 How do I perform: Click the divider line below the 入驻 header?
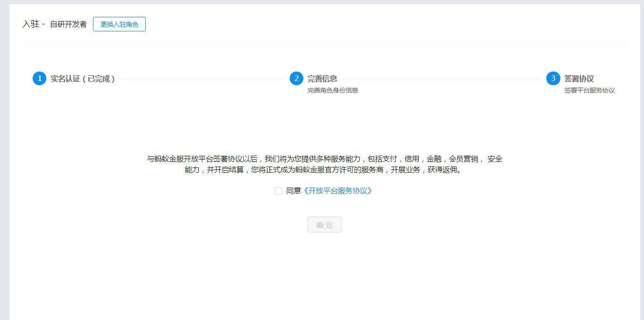pos(324,45)
